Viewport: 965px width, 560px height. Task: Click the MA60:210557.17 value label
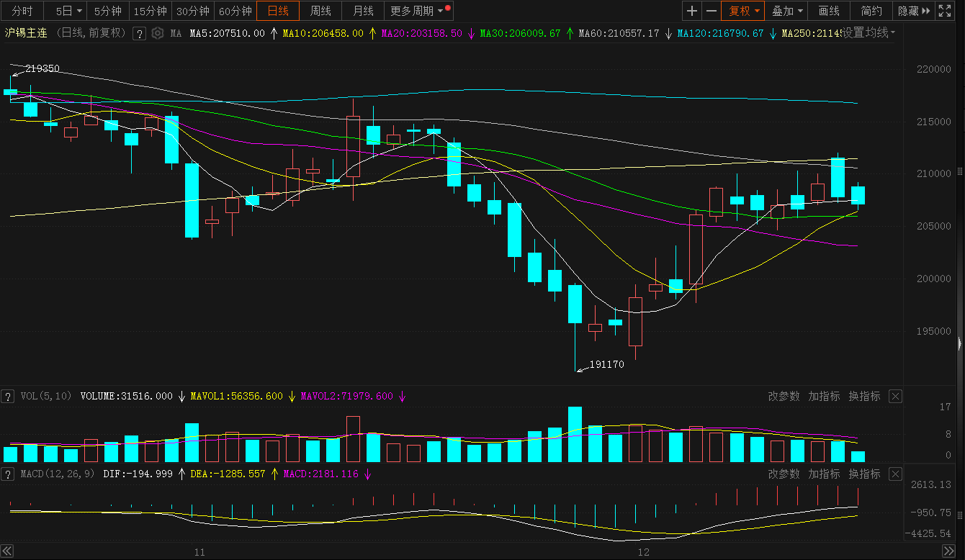click(619, 33)
